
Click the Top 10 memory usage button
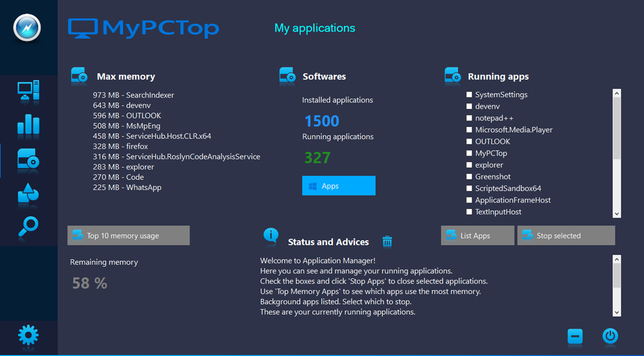coord(128,235)
